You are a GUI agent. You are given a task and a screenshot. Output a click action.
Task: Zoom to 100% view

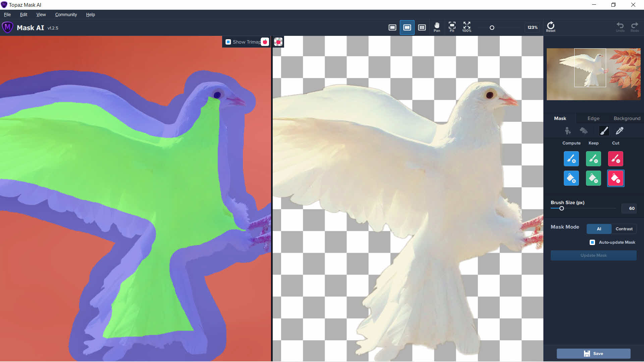point(467,27)
